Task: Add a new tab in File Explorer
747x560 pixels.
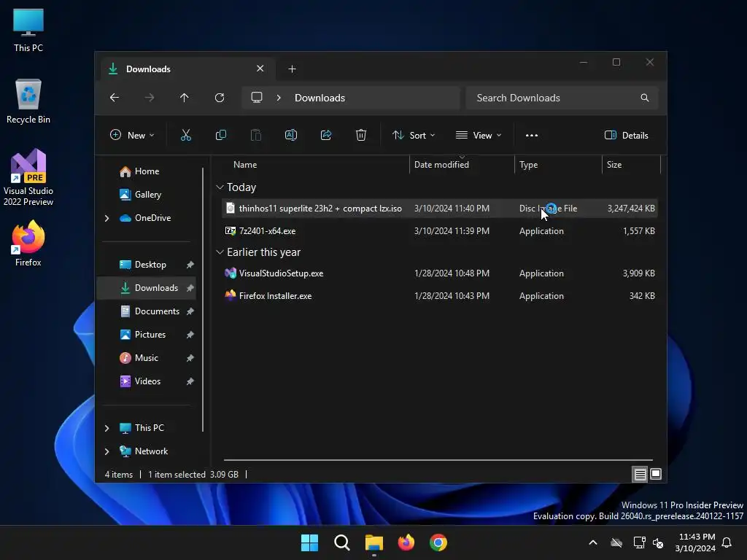Action: (x=292, y=69)
